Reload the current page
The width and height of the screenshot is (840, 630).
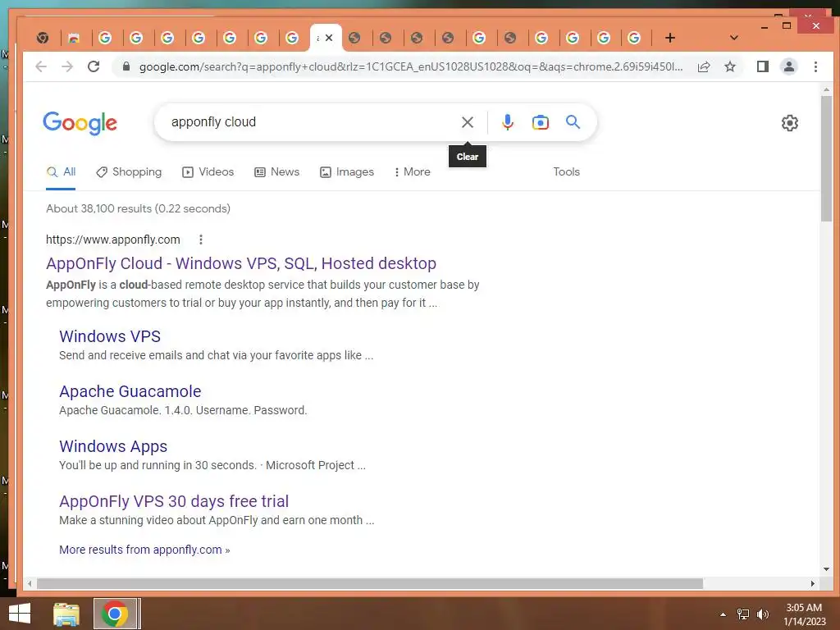coord(94,66)
